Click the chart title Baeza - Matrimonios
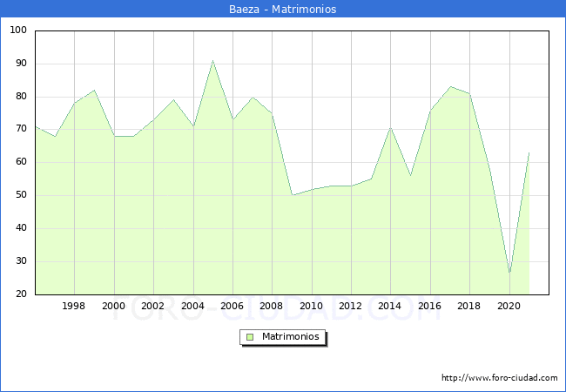 (x=283, y=9)
